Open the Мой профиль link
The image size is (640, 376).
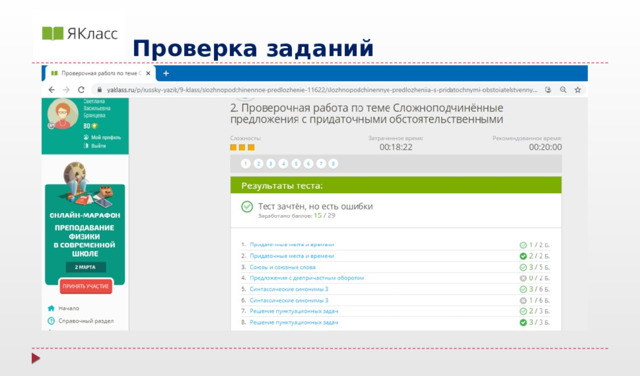pyautogui.click(x=106, y=138)
